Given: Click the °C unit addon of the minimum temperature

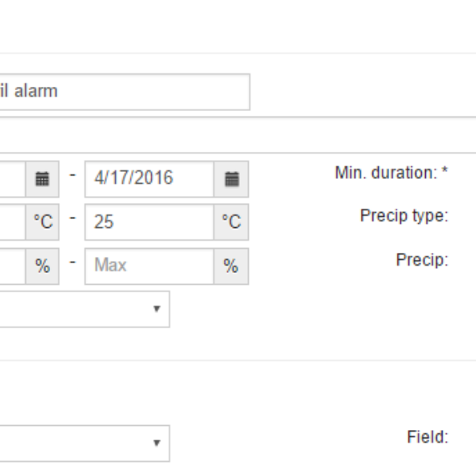Looking at the screenshot, I should pos(43,222).
